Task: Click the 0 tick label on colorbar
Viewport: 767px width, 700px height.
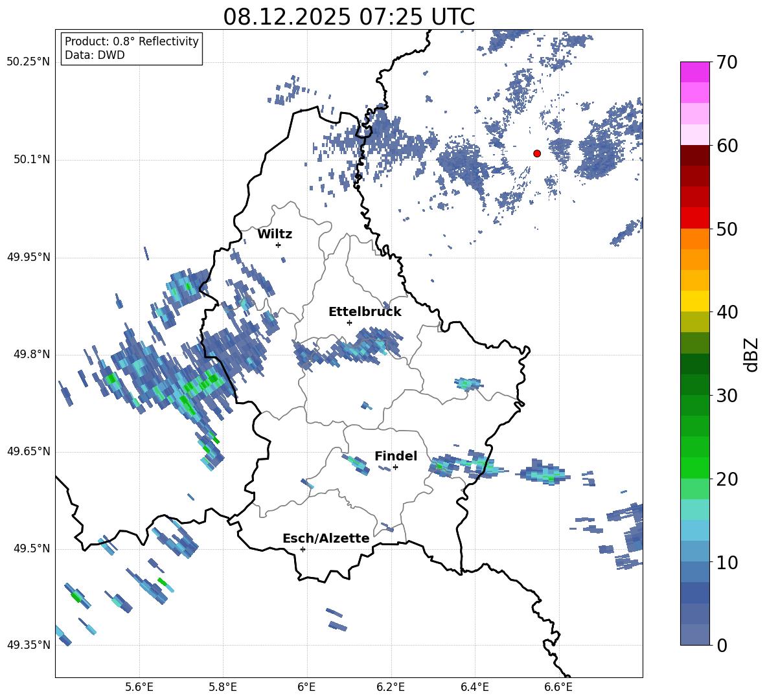Action: [x=722, y=645]
